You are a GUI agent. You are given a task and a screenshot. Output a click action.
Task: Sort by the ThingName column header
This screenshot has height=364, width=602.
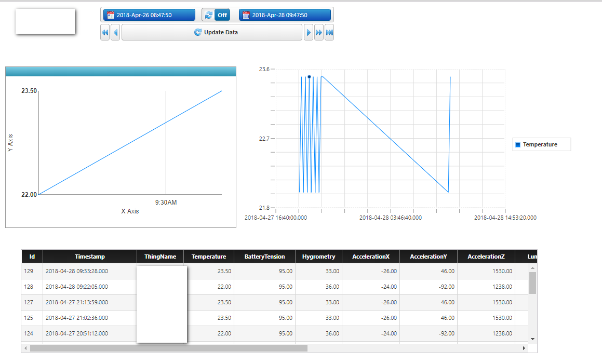pyautogui.click(x=160, y=257)
